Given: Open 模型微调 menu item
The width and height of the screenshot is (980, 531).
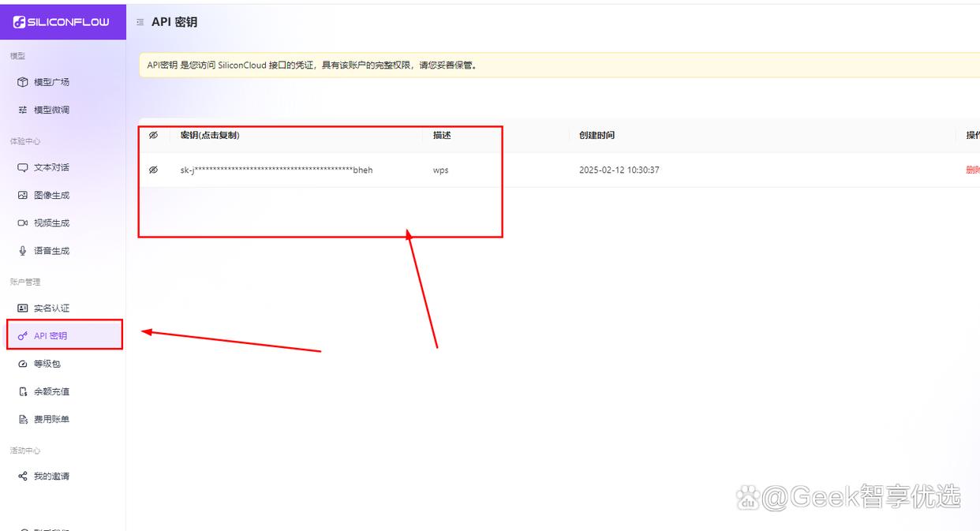Looking at the screenshot, I should (63, 110).
